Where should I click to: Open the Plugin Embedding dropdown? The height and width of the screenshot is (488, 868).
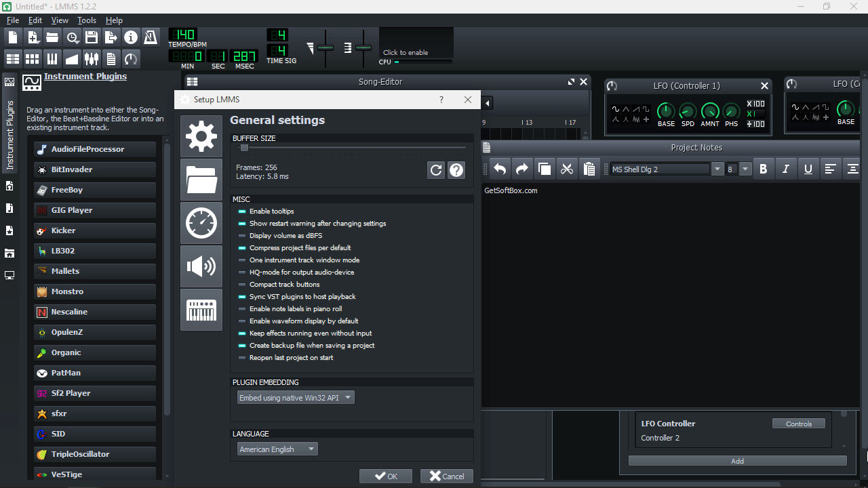pos(296,398)
